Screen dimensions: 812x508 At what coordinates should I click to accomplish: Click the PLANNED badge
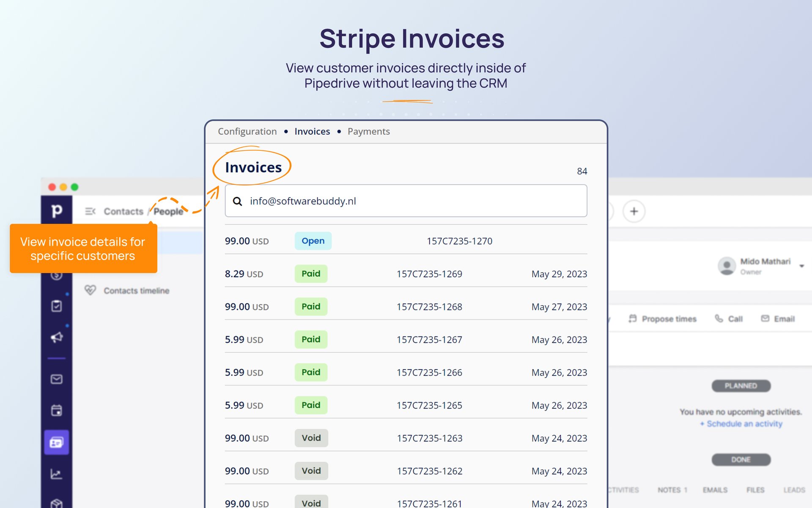pos(741,386)
